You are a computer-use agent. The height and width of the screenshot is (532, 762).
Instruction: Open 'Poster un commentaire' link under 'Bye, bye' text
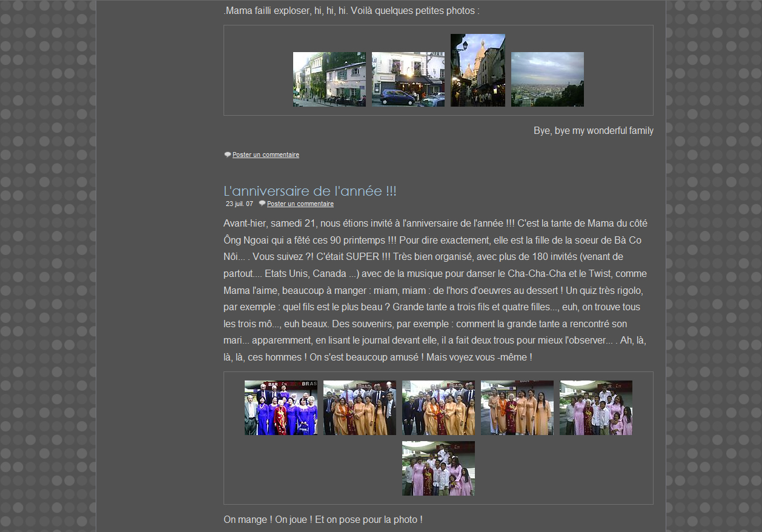(x=265, y=155)
